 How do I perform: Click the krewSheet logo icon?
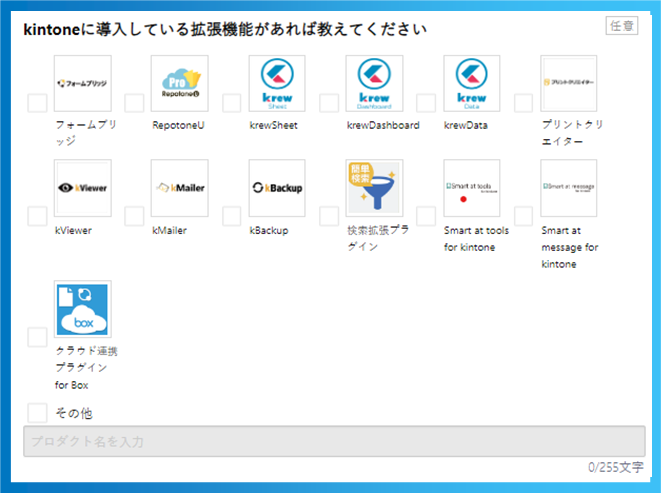point(277,84)
